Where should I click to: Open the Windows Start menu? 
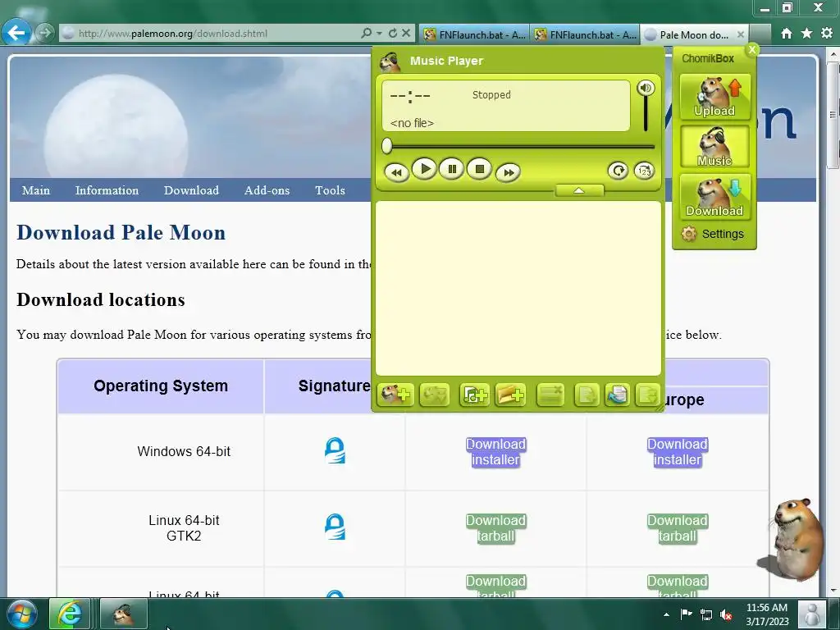point(22,614)
